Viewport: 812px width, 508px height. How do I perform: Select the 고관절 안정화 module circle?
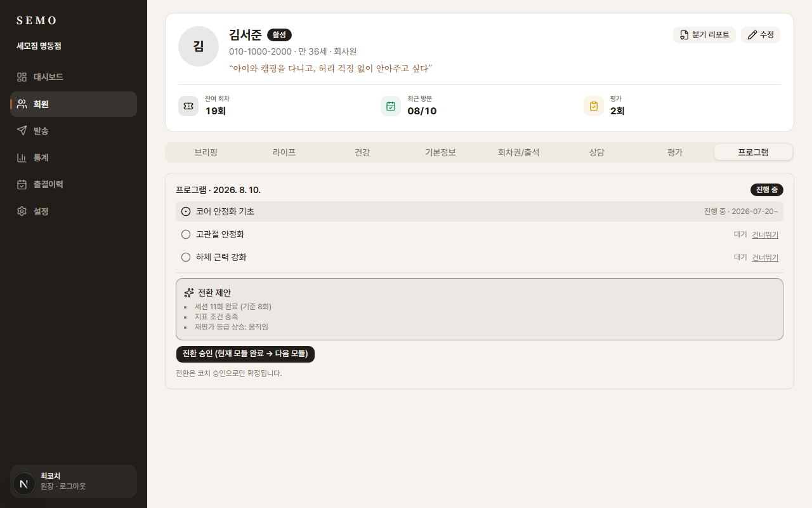186,234
